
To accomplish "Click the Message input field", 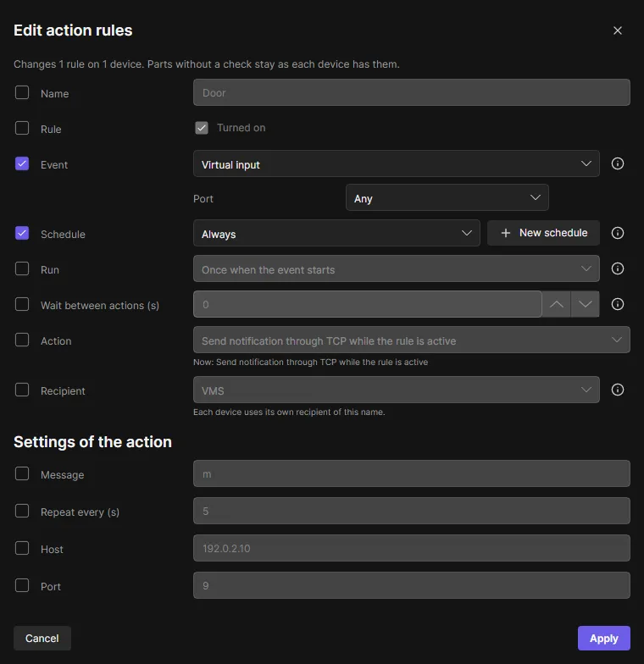I will pos(412,473).
